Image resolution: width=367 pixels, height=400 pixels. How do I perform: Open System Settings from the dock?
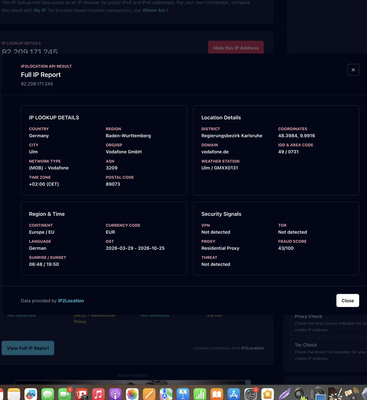(251, 394)
